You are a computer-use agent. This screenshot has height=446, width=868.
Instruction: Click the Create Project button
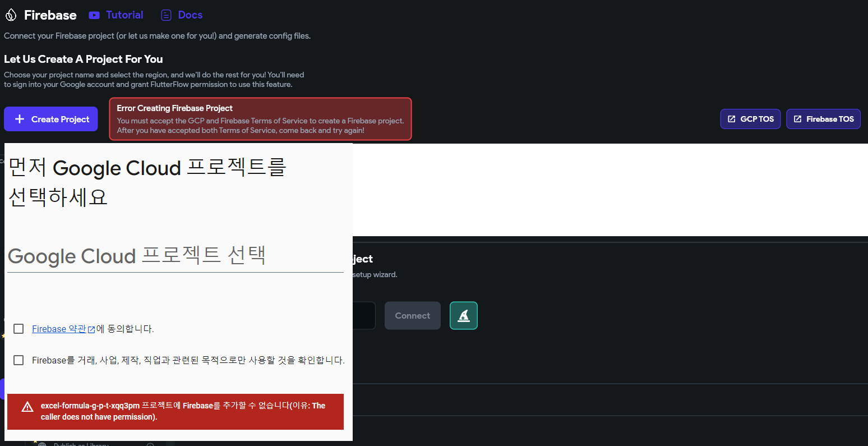[51, 119]
